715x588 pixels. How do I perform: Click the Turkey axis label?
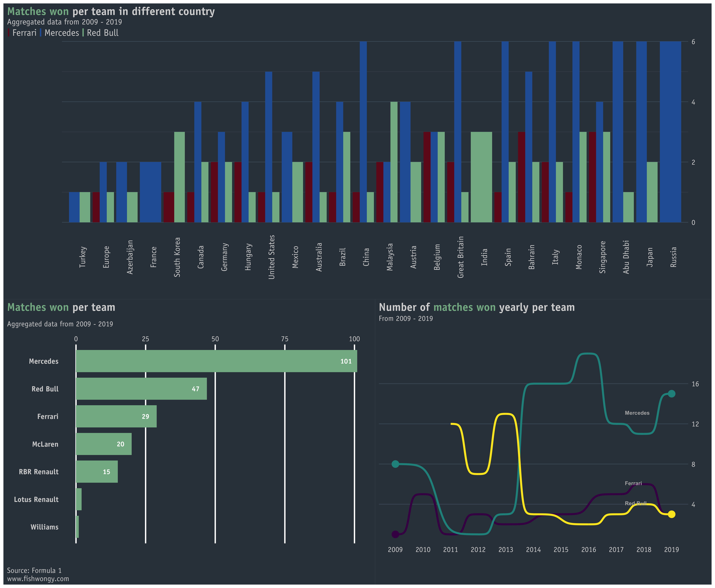tap(83, 257)
